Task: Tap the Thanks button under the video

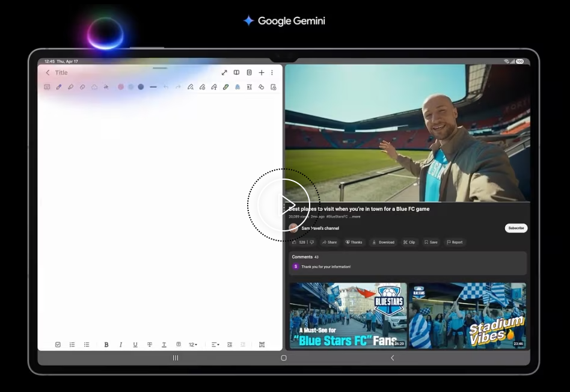Action: tap(354, 242)
